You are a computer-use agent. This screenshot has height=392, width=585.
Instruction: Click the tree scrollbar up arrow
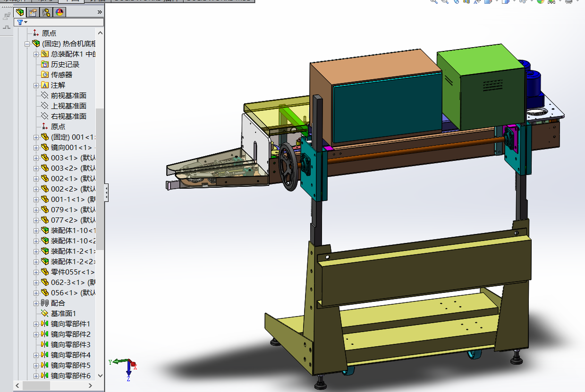100,33
